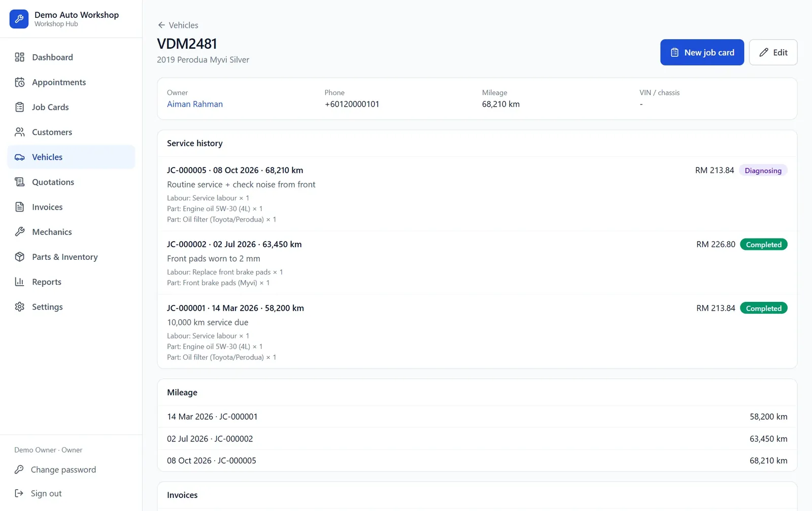The image size is (812, 511).
Task: Go back to Vehicles list
Action: [178, 25]
